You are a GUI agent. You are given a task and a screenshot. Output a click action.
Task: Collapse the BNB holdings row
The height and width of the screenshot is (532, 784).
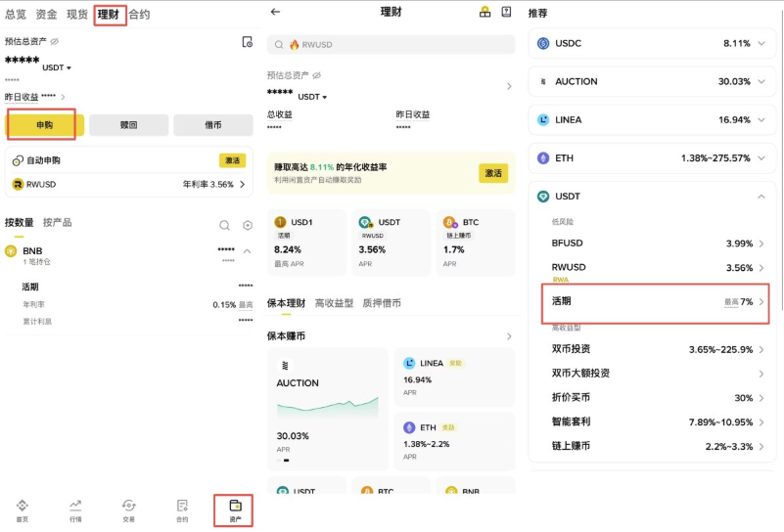(x=247, y=251)
